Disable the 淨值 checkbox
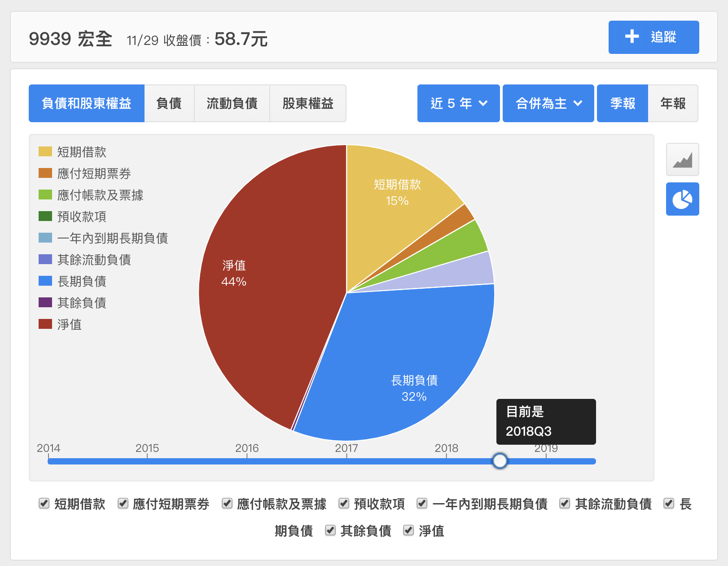Viewport: 728px width, 566px height. coord(408,531)
